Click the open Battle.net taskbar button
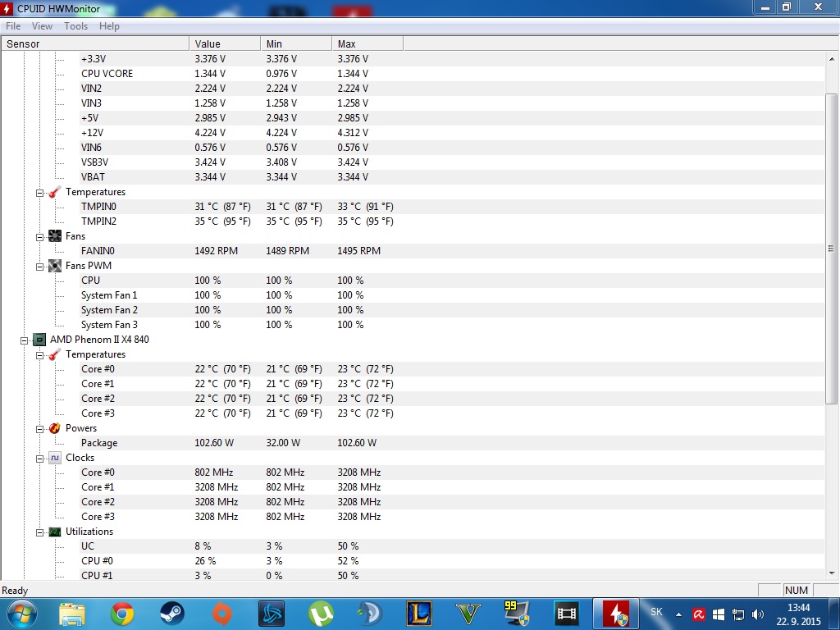840x630 pixels. pyautogui.click(x=271, y=614)
